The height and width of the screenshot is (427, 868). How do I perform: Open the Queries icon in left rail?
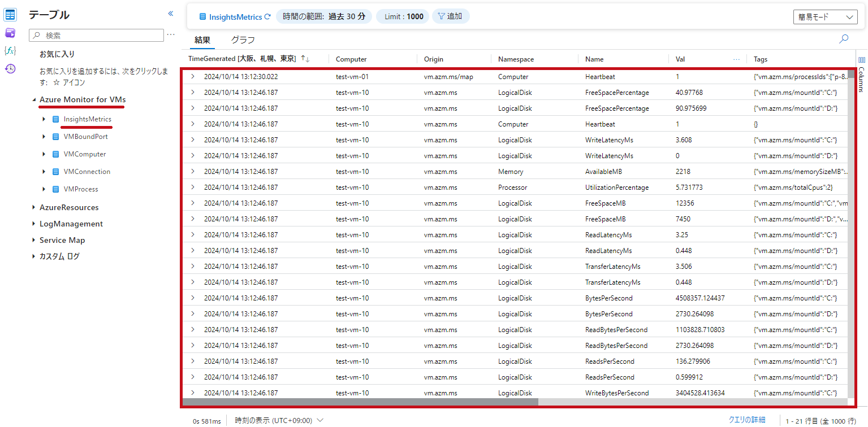click(x=10, y=33)
